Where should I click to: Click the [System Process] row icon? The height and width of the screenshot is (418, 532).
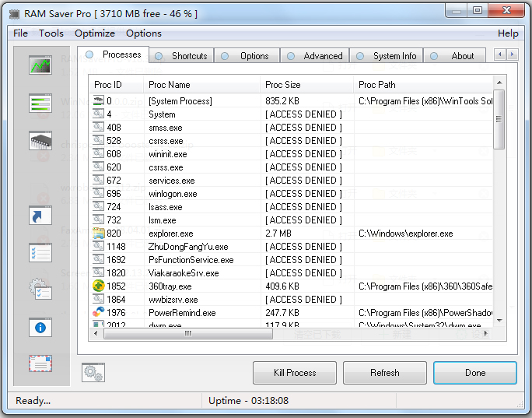click(99, 100)
